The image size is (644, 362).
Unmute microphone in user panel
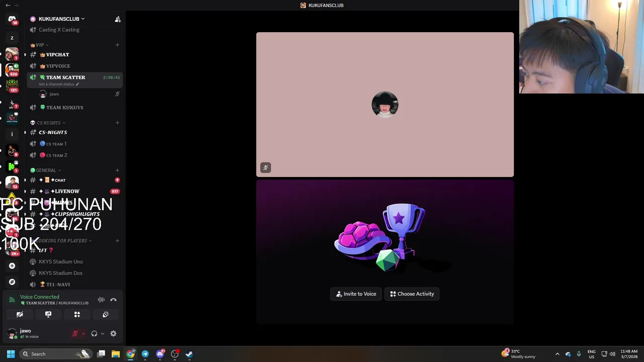[x=75, y=333]
